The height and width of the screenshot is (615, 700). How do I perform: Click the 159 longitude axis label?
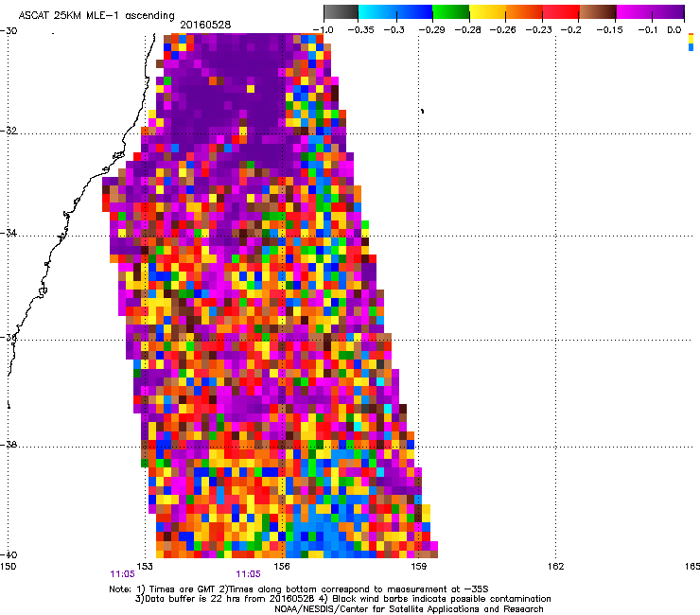tap(418, 567)
